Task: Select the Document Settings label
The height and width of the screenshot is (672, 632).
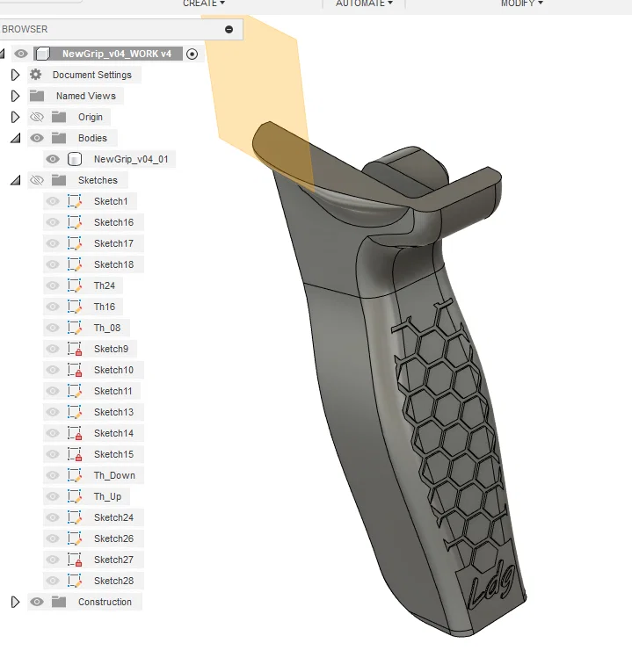Action: (x=91, y=75)
